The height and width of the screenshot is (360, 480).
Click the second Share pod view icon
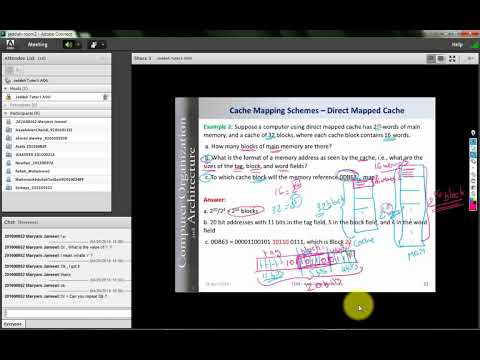pos(441,59)
